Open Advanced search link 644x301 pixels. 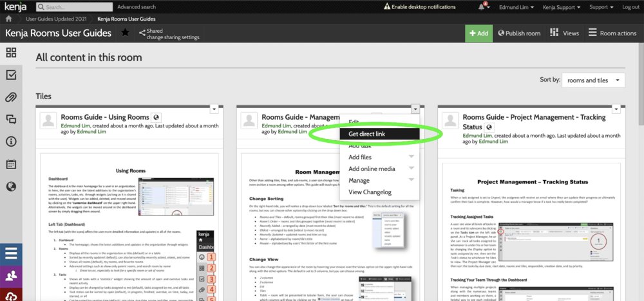pyautogui.click(x=137, y=7)
